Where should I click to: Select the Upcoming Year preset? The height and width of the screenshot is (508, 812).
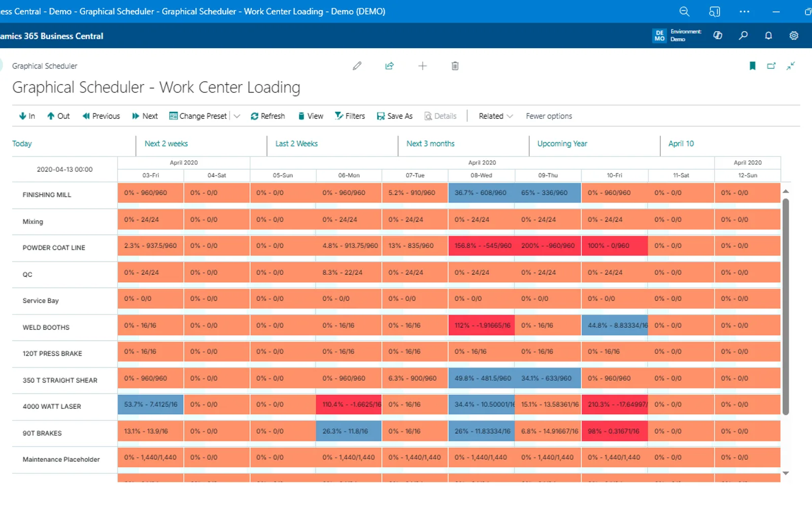(562, 144)
